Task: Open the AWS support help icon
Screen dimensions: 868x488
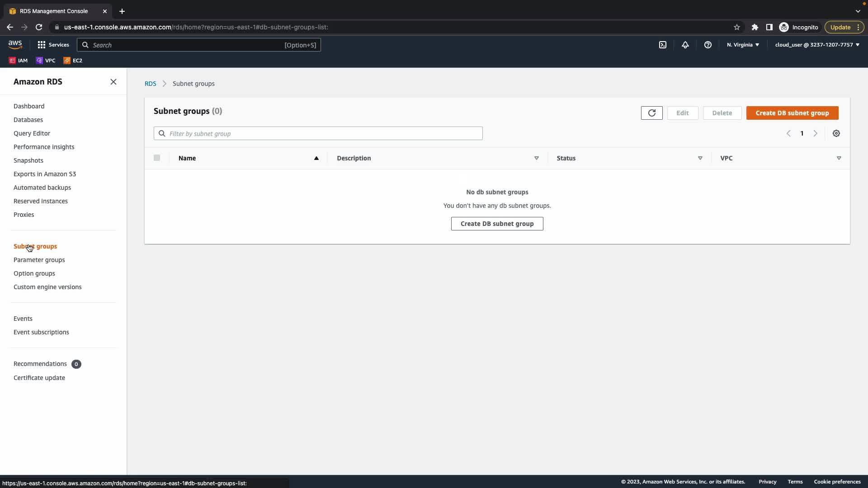Action: click(708, 45)
